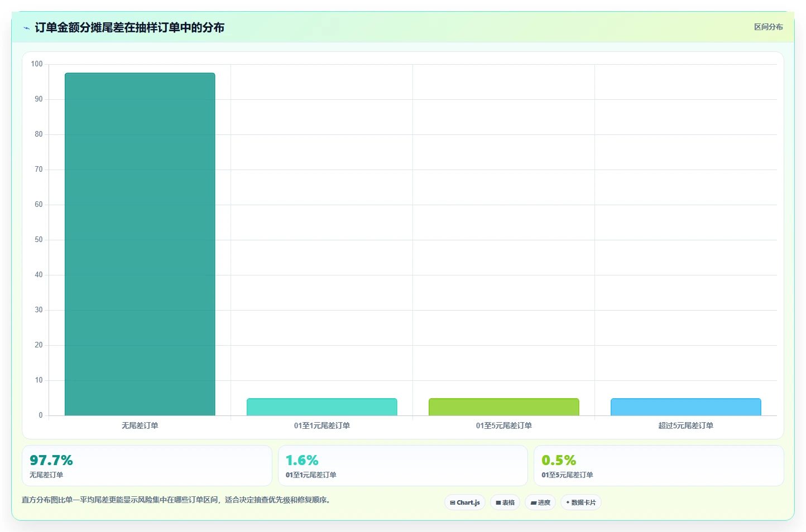The height and width of the screenshot is (532, 806).
Task: Click the cyan 01至1元尾差订单 bar
Action: click(322, 407)
